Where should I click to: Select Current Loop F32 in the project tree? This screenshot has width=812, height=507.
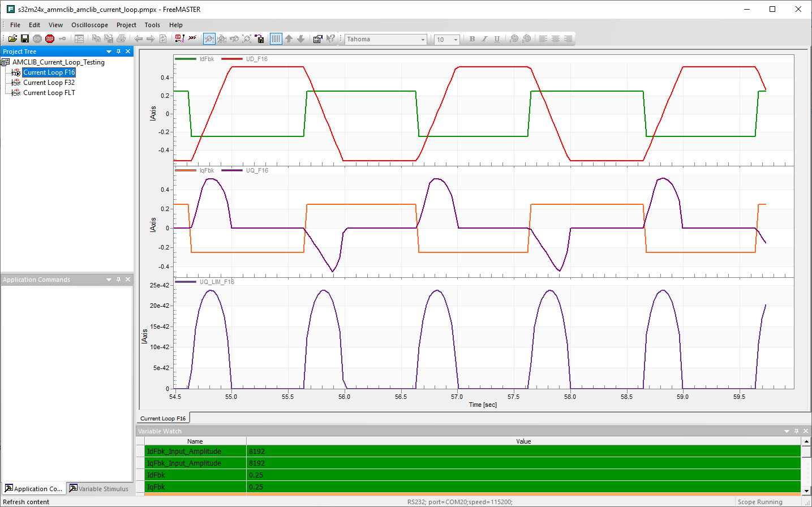(49, 82)
